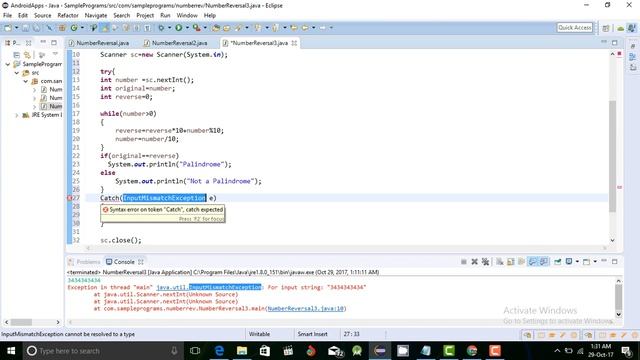This screenshot has width=640, height=360.
Task: Minimize the Console view
Action: coord(604,261)
